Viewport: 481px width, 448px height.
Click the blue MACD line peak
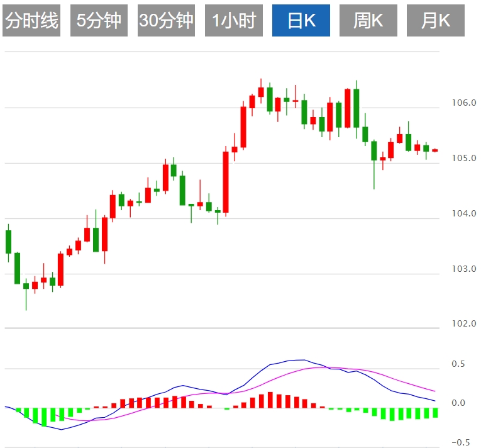[302, 359]
